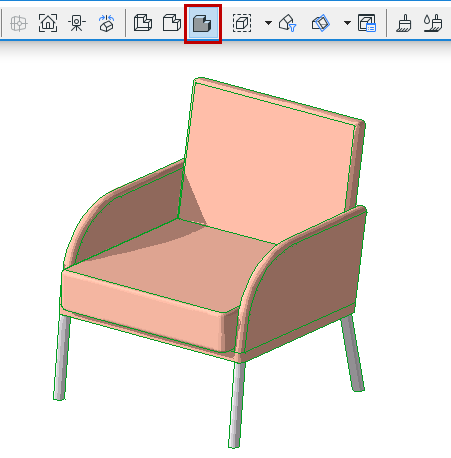Open dropdown arrow beside the cutting plane icon
The image size is (451, 458).
click(x=347, y=23)
